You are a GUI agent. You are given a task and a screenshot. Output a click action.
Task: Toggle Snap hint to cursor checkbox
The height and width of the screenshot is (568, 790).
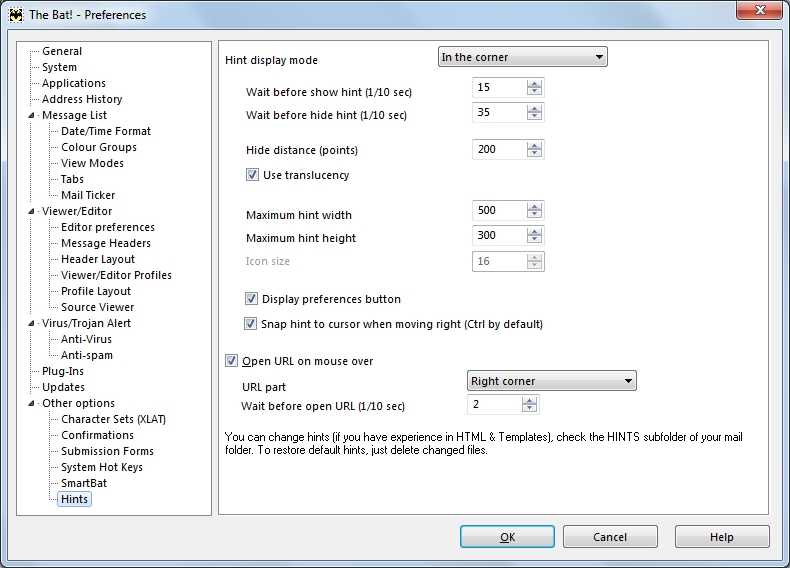click(x=252, y=324)
